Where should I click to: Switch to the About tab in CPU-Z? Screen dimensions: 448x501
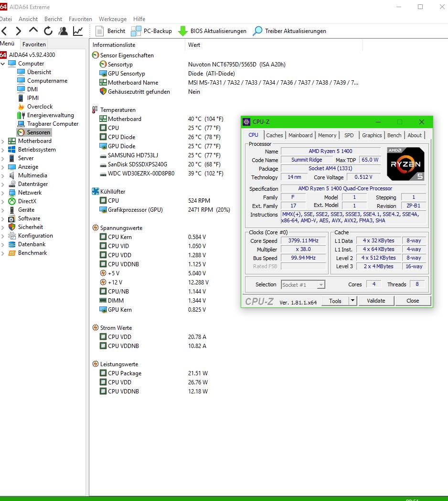pyautogui.click(x=415, y=135)
